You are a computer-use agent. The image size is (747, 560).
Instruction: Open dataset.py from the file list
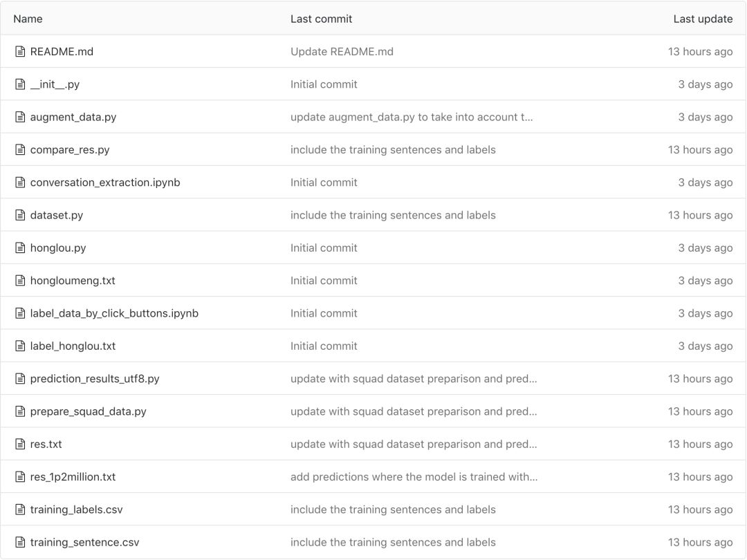(x=57, y=215)
